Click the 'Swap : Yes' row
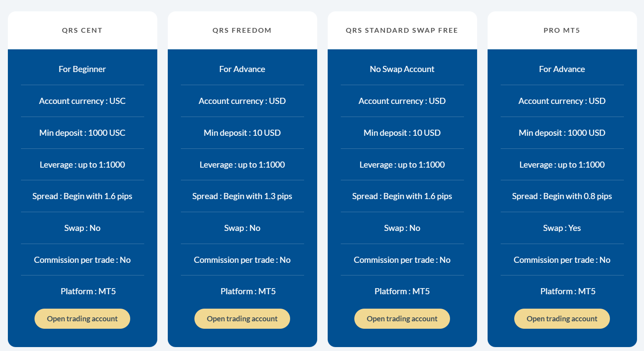Image resolution: width=644 pixels, height=351 pixels. [562, 228]
